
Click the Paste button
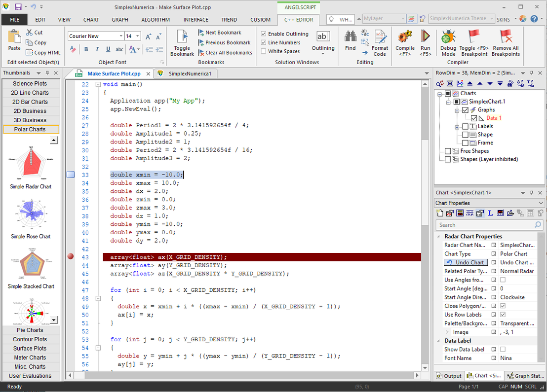point(14,42)
